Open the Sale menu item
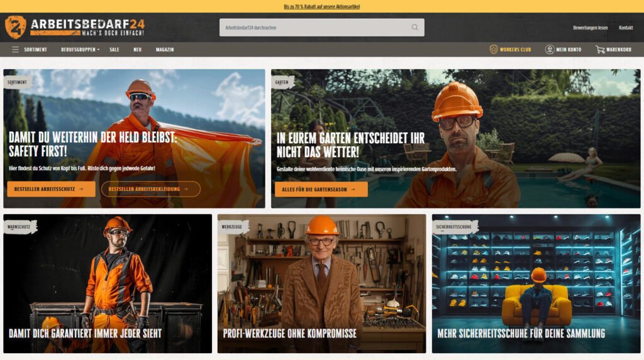The height and width of the screenshot is (360, 644). click(114, 50)
